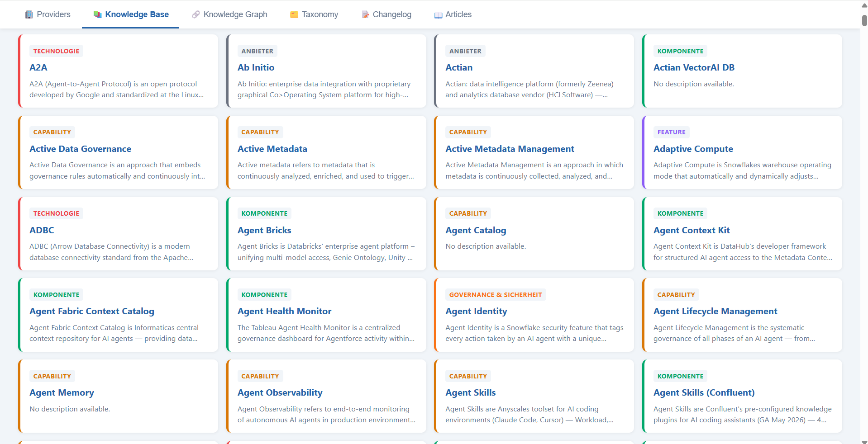Open the Knowledge Graph tab
The image size is (868, 444).
pyautogui.click(x=230, y=14)
